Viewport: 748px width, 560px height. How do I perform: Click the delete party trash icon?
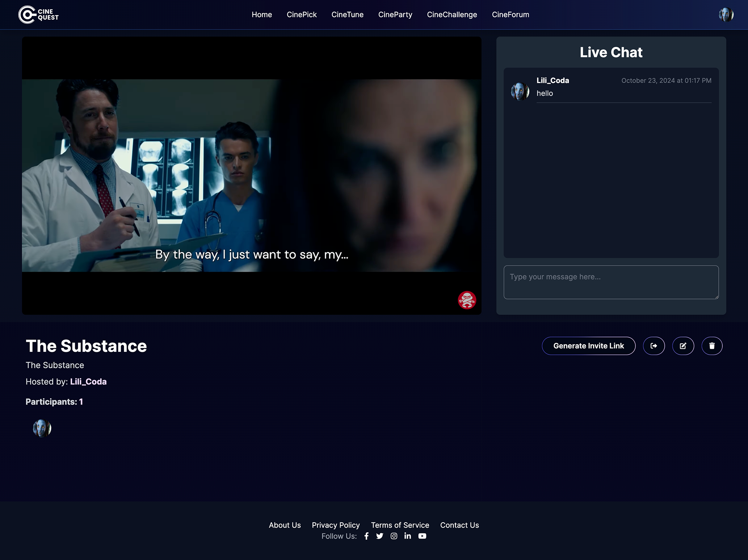712,346
